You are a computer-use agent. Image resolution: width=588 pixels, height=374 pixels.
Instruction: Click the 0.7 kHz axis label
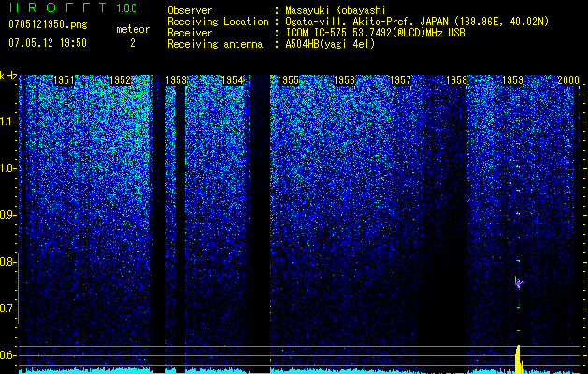click(8, 309)
